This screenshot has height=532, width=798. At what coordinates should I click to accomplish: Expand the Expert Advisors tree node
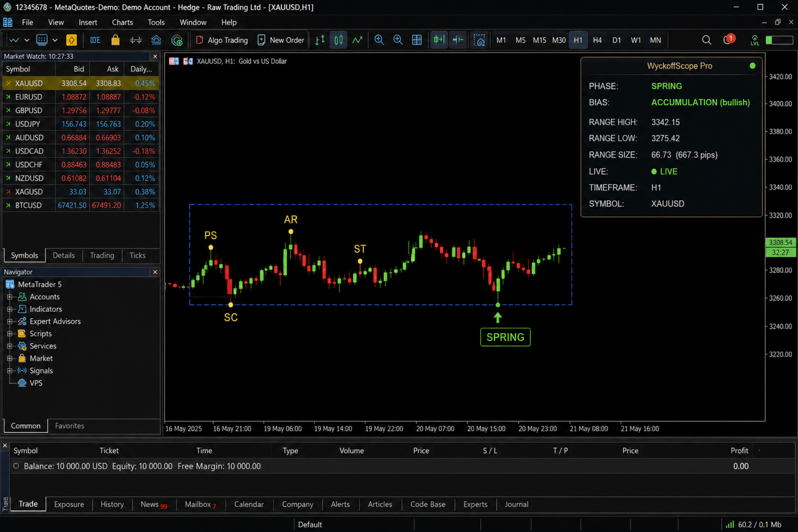[x=9, y=322]
